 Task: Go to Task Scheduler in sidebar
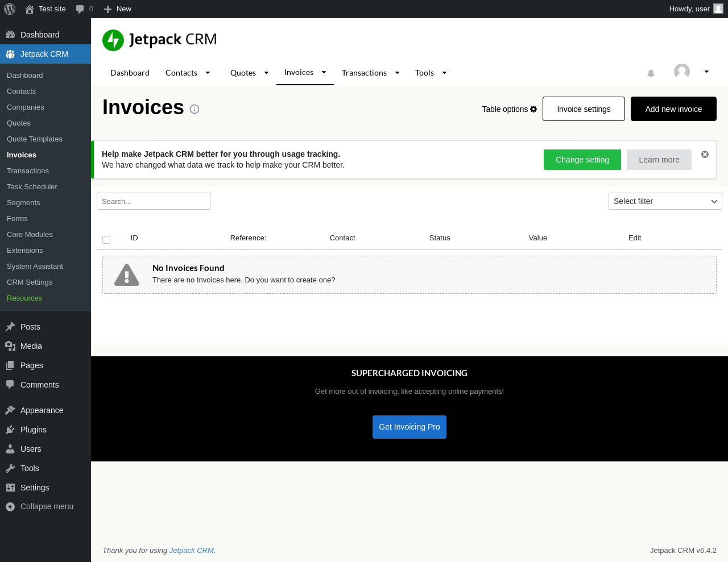click(32, 186)
